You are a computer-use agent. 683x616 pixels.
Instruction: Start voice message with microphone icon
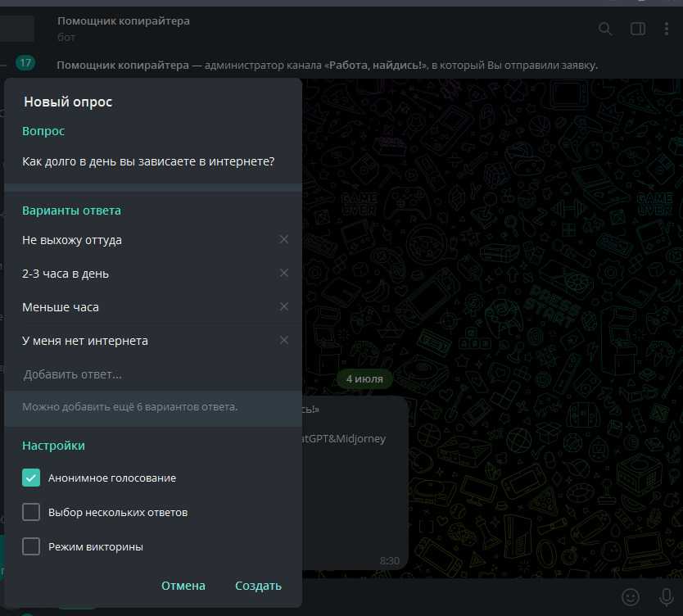pos(666,596)
